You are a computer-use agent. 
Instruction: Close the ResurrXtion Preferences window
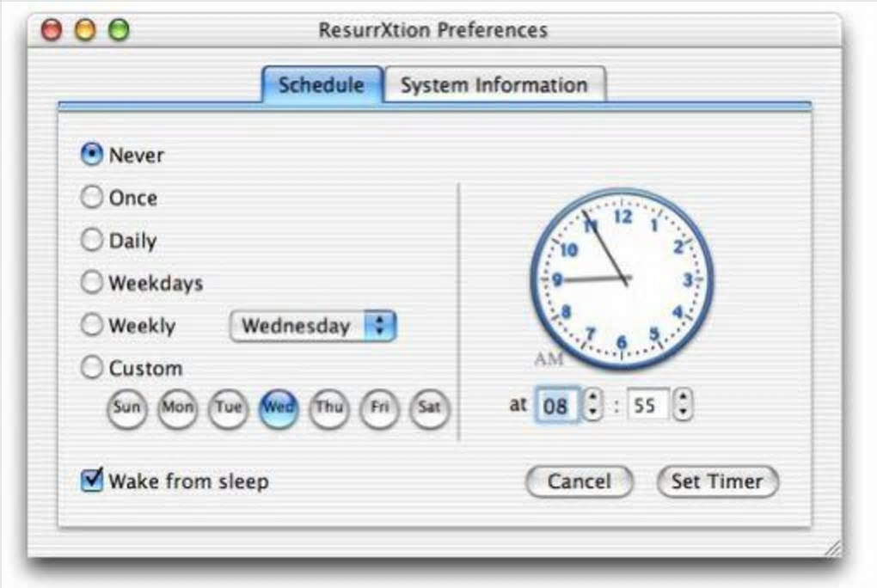pyautogui.click(x=52, y=29)
